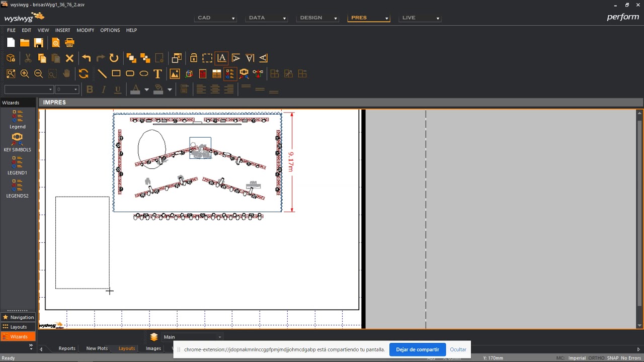Toggle upside-down text orientation

[x=250, y=58]
